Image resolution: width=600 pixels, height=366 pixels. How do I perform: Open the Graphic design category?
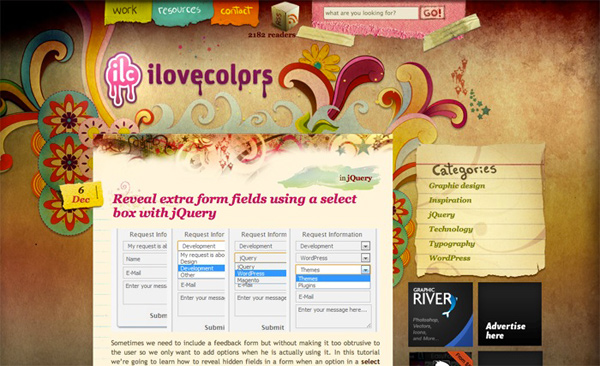457,186
